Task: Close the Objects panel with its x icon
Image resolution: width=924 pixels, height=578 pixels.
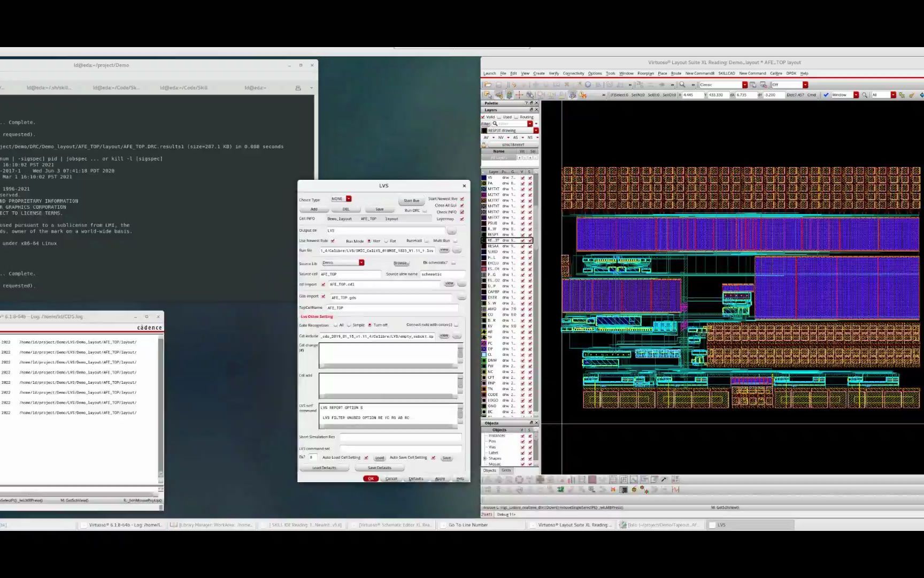Action: (x=536, y=423)
